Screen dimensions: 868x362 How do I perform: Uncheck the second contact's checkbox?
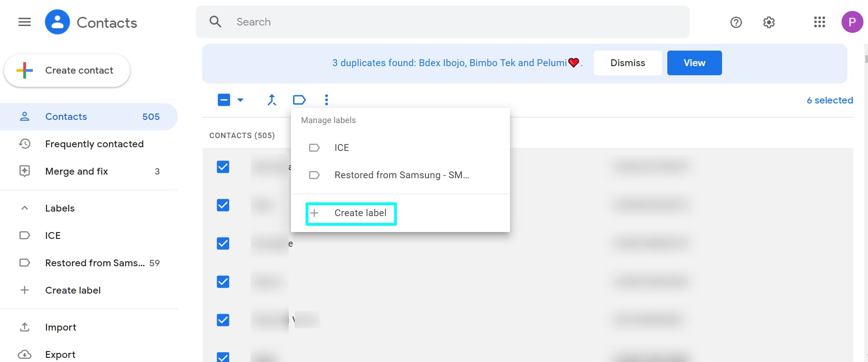click(223, 205)
